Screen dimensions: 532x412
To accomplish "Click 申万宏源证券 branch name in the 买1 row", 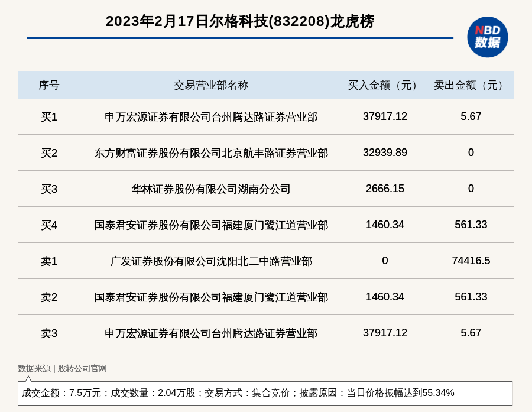I will 211,117.
